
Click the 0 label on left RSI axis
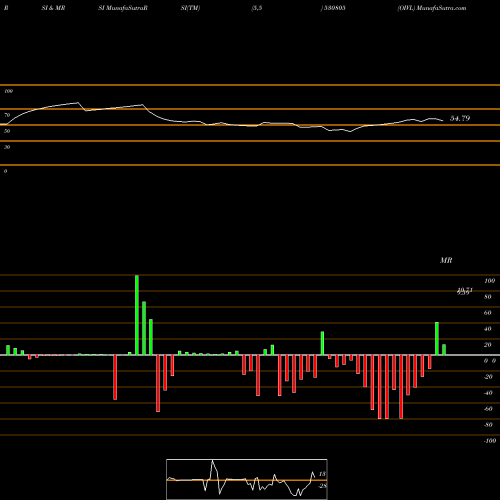(x=5, y=171)
